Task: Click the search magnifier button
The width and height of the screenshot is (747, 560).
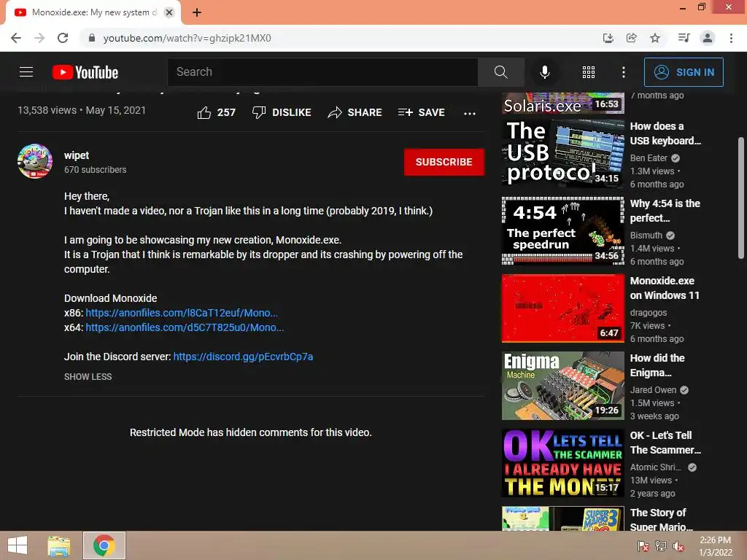Action: pos(500,72)
